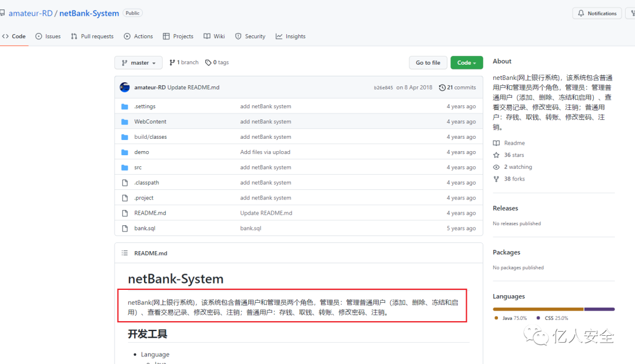Open the .settings folder name
Image resolution: width=635 pixels, height=364 pixels.
(x=145, y=106)
